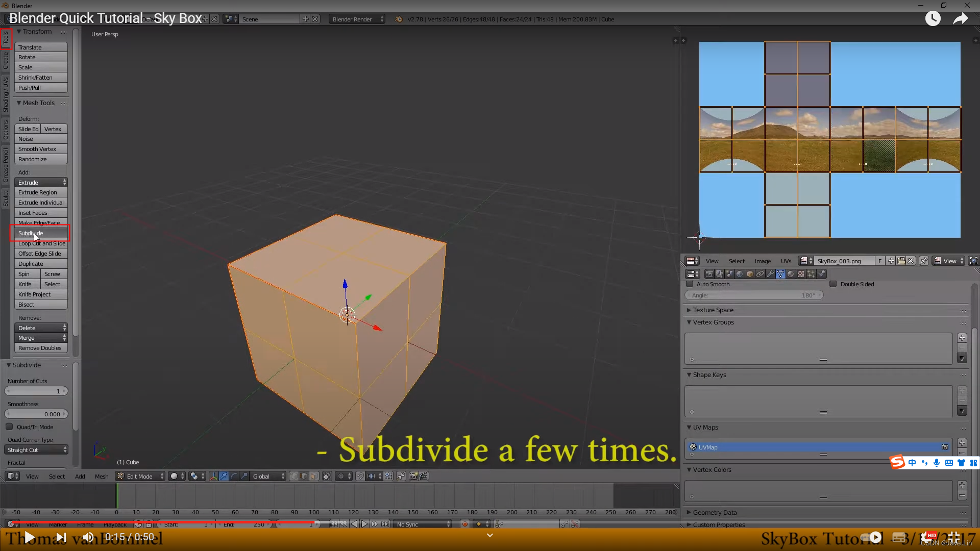This screenshot has width=980, height=551.
Task: Expand the Geometry Data panel
Action: pos(689,512)
